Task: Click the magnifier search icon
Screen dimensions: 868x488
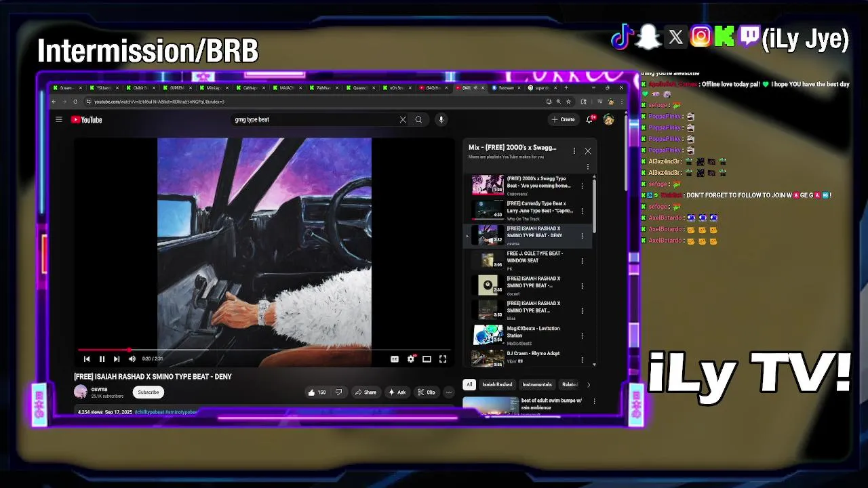Action: [418, 120]
